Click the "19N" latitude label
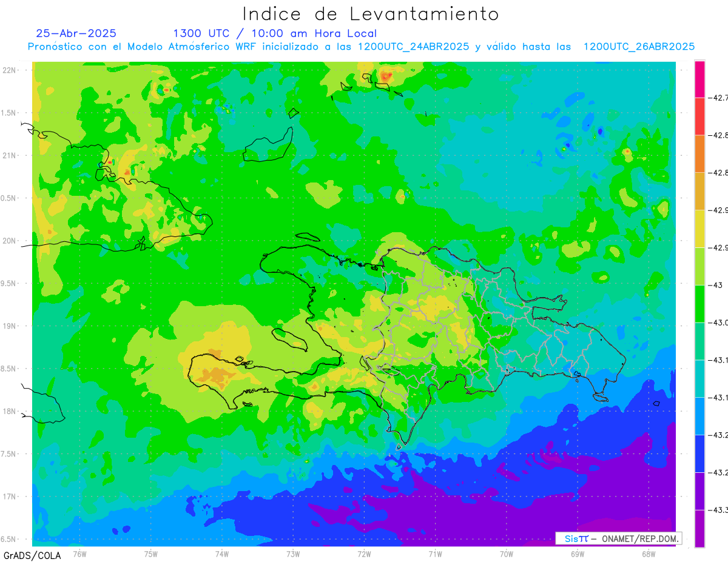The height and width of the screenshot is (562, 728). tap(10, 326)
